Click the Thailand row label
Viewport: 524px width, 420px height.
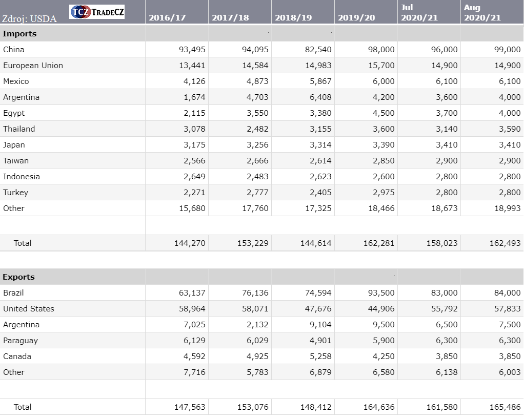19,129
